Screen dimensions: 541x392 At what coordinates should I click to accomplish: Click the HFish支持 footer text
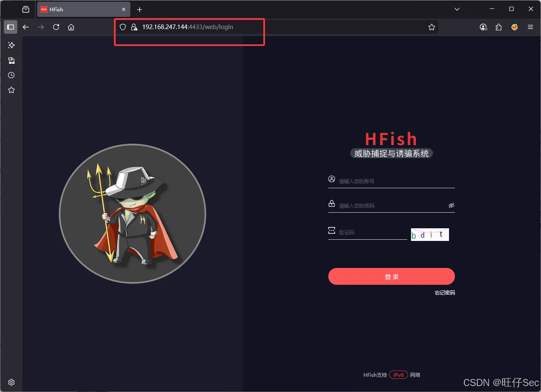tap(375, 375)
